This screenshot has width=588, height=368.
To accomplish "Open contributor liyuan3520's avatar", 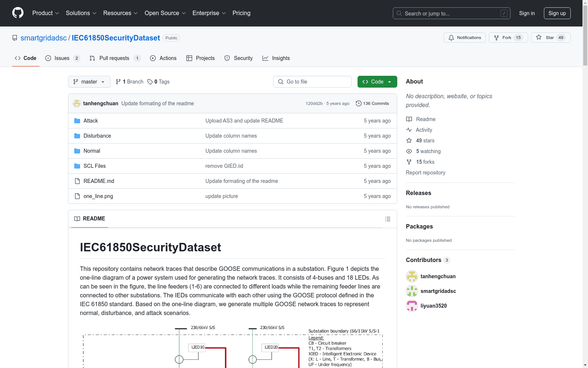I will click(x=412, y=306).
